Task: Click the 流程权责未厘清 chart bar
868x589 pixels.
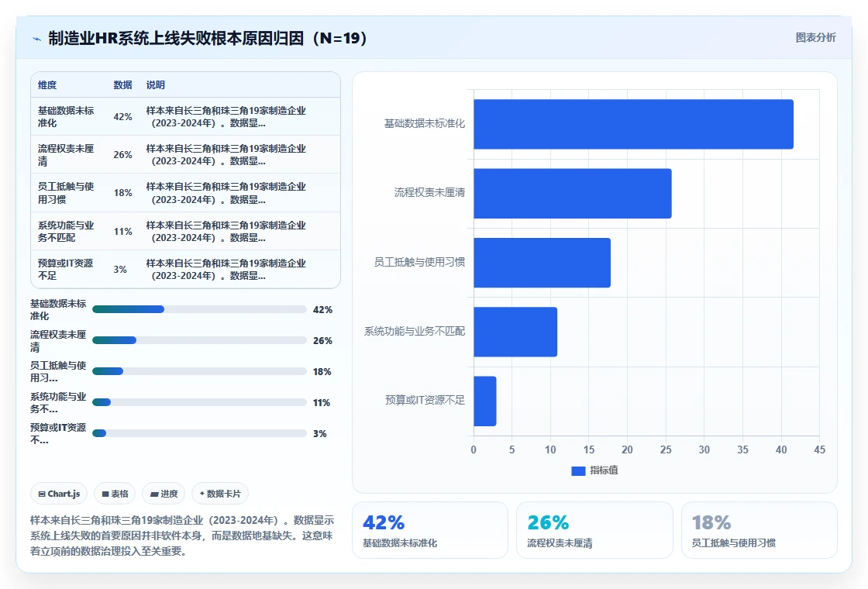Action: point(573,193)
